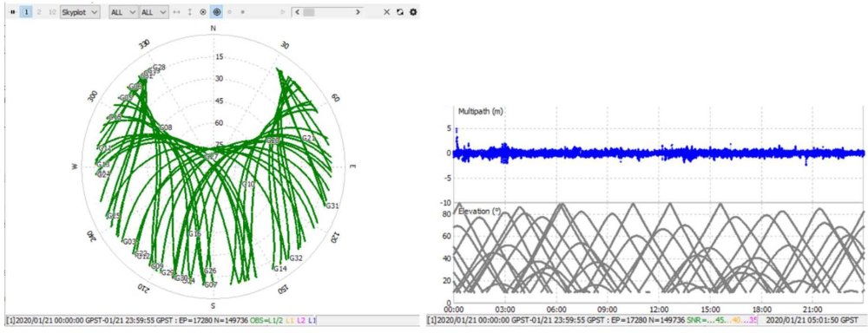Click satellite label G21 on skyplot

[x=308, y=138]
